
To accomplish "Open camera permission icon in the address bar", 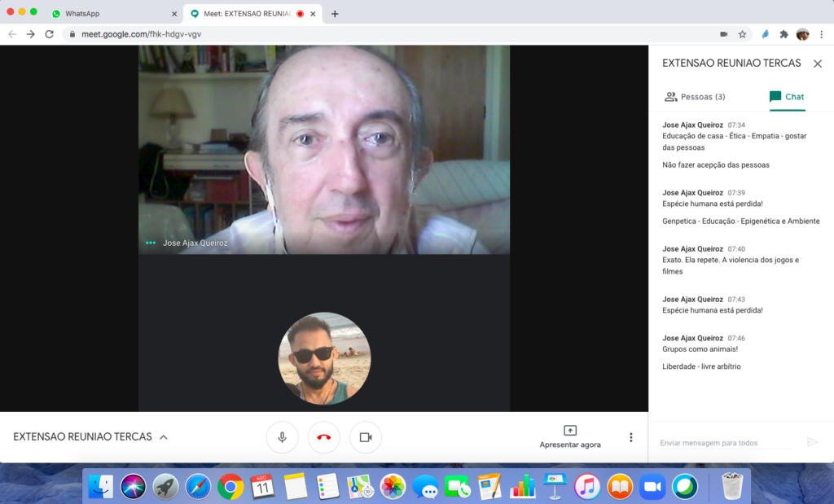I will click(724, 34).
